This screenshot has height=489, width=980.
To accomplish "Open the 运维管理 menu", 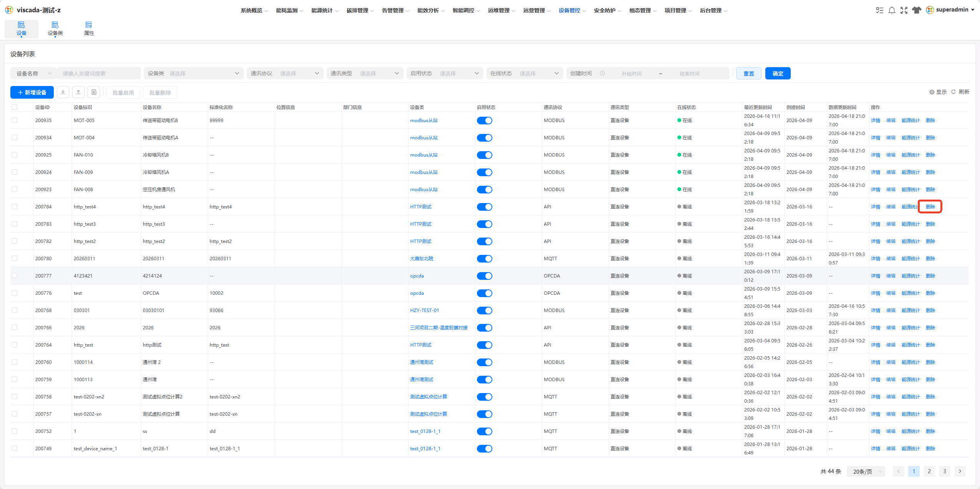I will point(502,10).
